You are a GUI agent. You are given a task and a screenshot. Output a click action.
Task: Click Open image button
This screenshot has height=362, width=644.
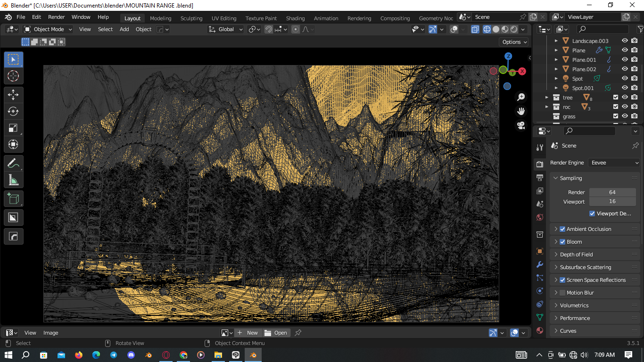pos(276,333)
